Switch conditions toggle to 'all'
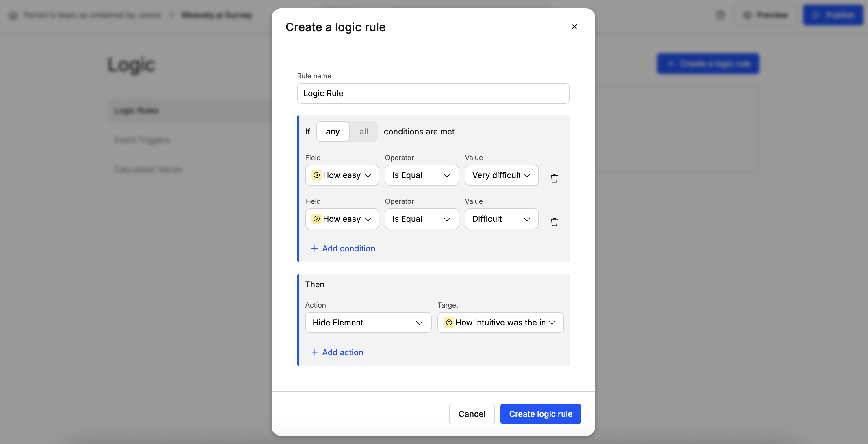Image resolution: width=868 pixels, height=444 pixels. point(363,132)
